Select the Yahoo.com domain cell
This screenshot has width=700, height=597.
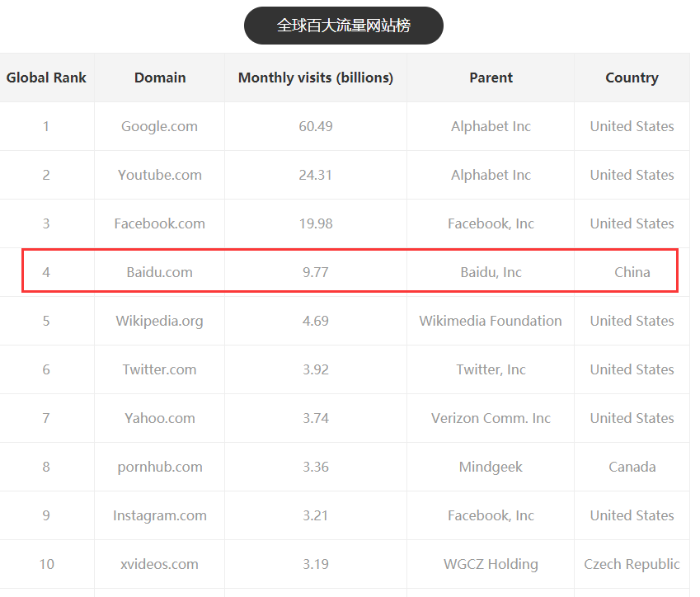point(160,418)
